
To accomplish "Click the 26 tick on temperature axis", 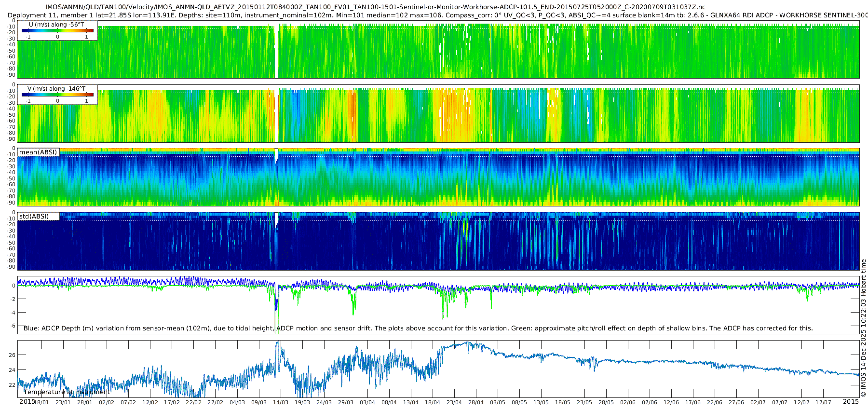I will coord(12,355).
